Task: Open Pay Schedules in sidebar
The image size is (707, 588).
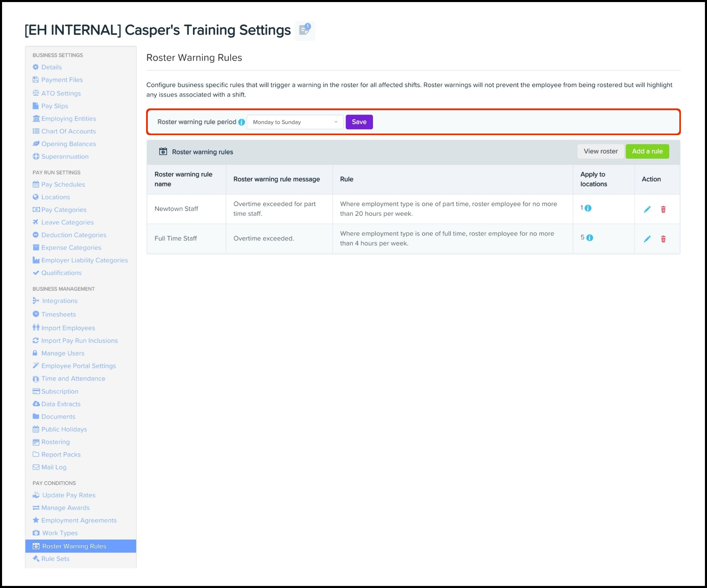Action: pyautogui.click(x=63, y=184)
